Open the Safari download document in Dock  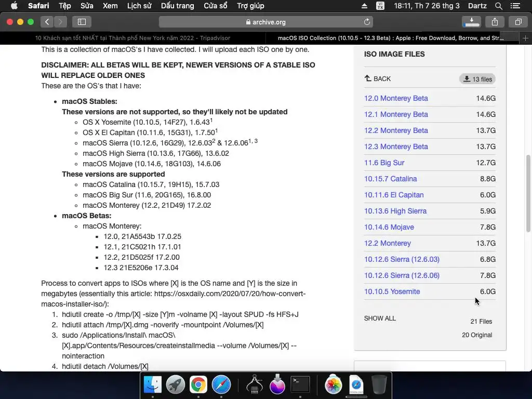coord(356,384)
